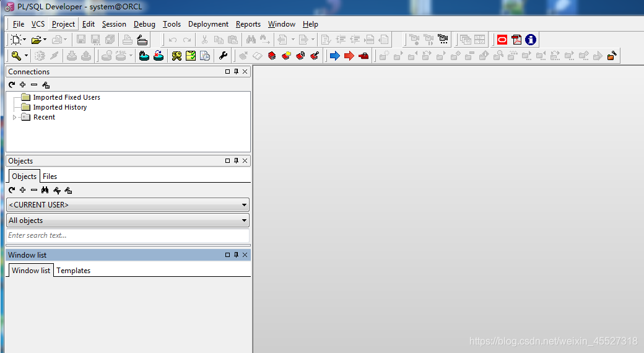Maximize the Connections panel
Viewport: 644px width, 353px height.
coord(227,71)
